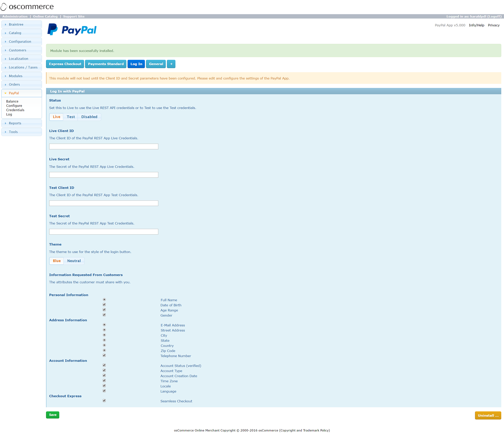This screenshot has height=436, width=504.
Task: Open Copyright and Trademark Policy link
Action: pos(304,430)
